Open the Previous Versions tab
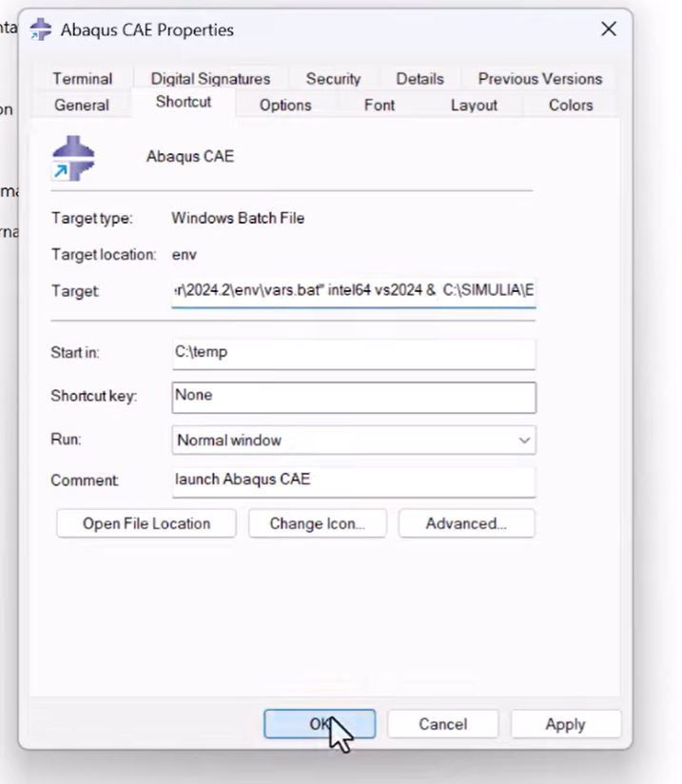This screenshot has width=682, height=784. 539,79
